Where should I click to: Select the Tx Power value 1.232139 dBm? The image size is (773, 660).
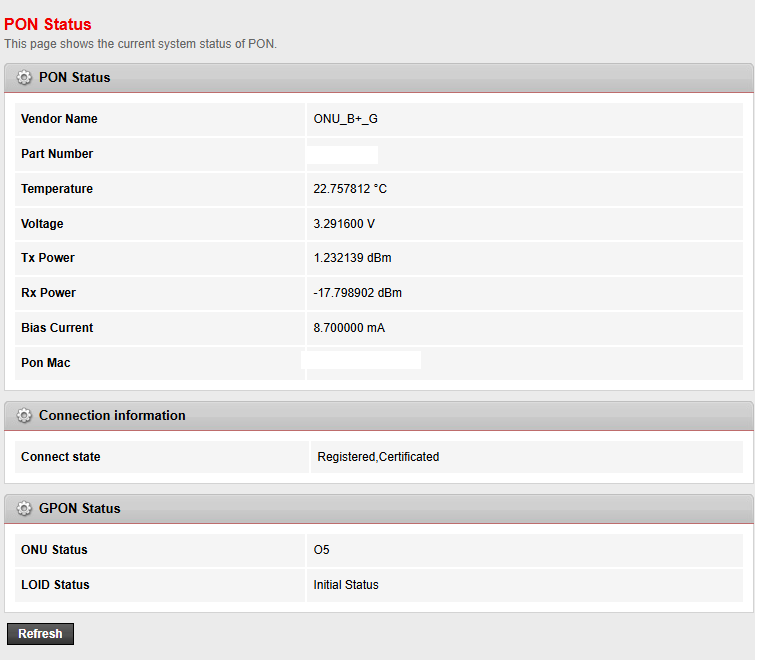(x=352, y=258)
